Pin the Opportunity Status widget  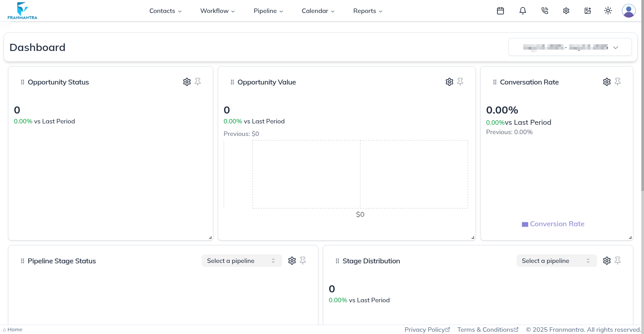pos(198,82)
